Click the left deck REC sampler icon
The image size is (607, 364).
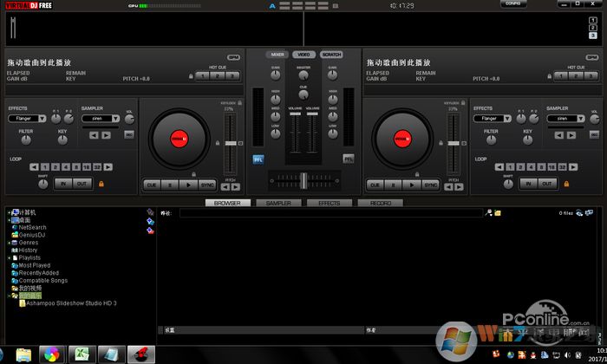129,135
